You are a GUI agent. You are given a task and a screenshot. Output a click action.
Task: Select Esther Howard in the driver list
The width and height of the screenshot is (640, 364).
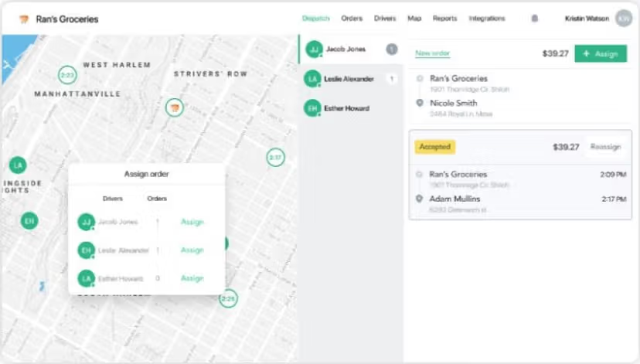(x=351, y=108)
